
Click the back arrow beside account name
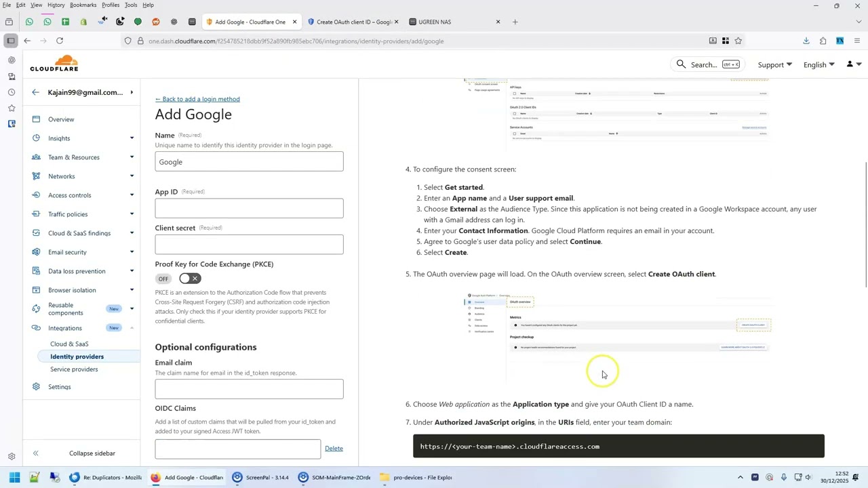tap(36, 92)
